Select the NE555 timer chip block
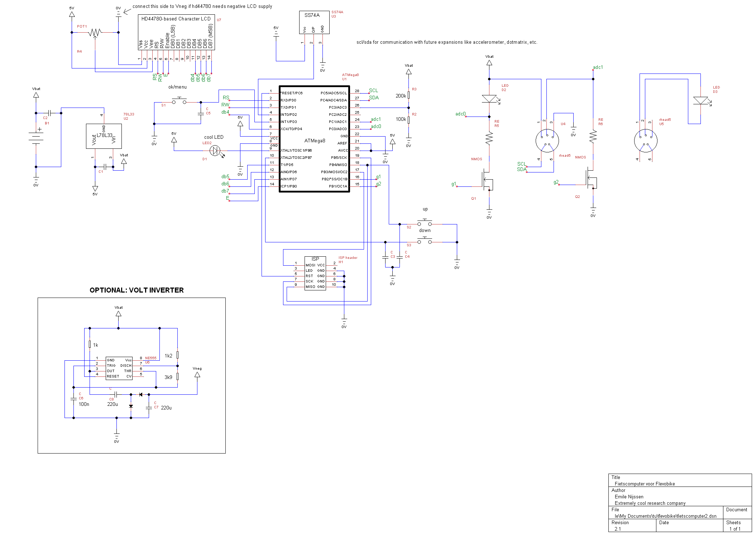The image size is (756, 536). [x=119, y=368]
